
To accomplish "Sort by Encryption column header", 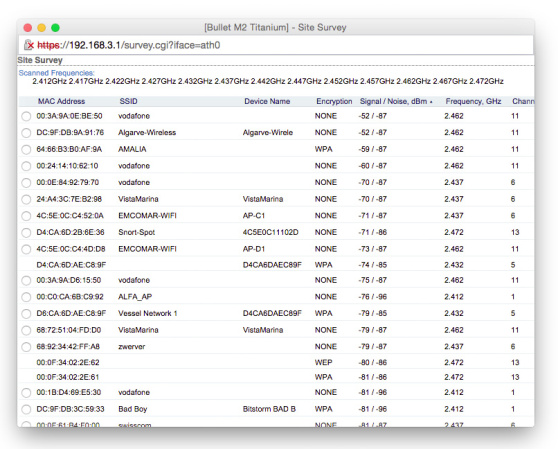I will 334,101.
